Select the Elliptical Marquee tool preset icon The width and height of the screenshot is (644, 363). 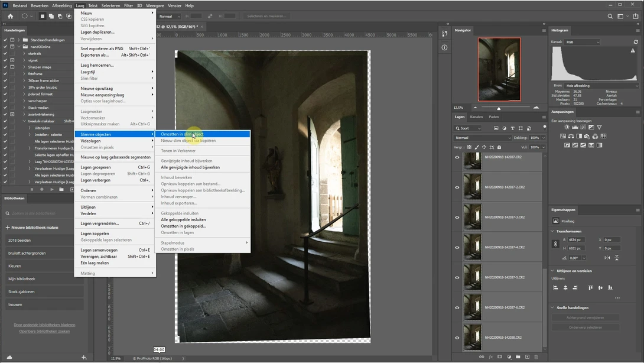[25, 16]
